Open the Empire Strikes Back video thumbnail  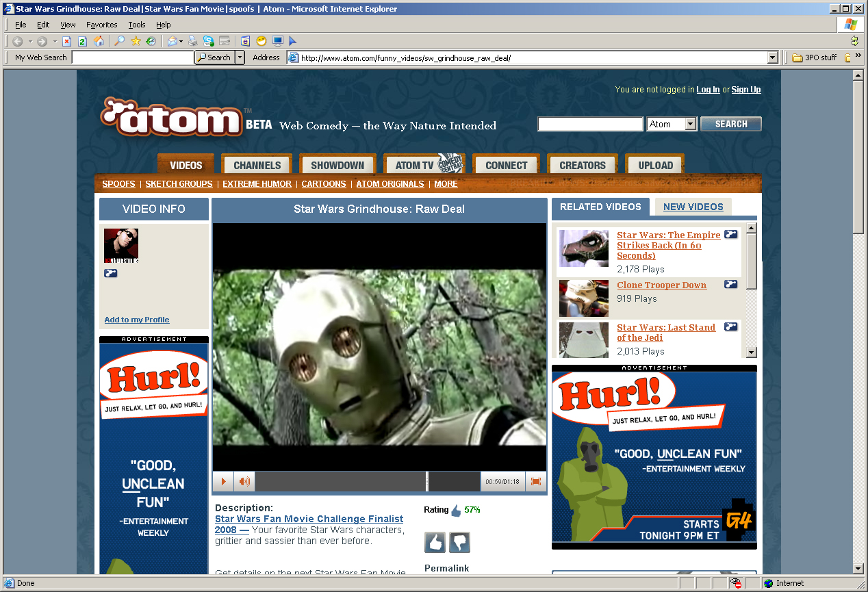click(x=584, y=248)
